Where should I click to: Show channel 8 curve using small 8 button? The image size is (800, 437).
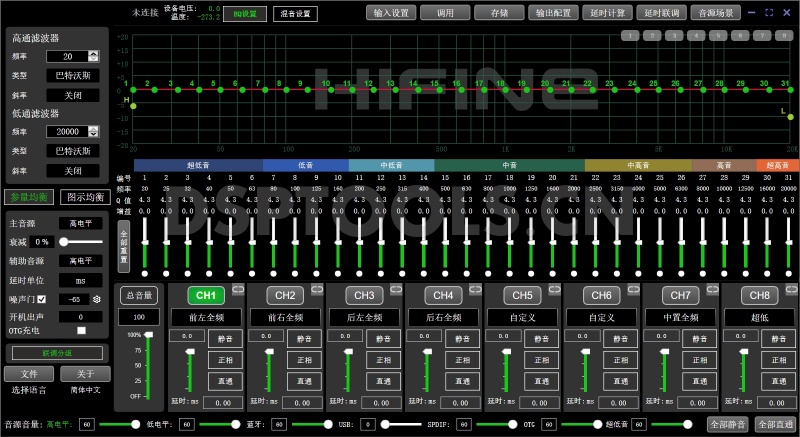point(784,35)
